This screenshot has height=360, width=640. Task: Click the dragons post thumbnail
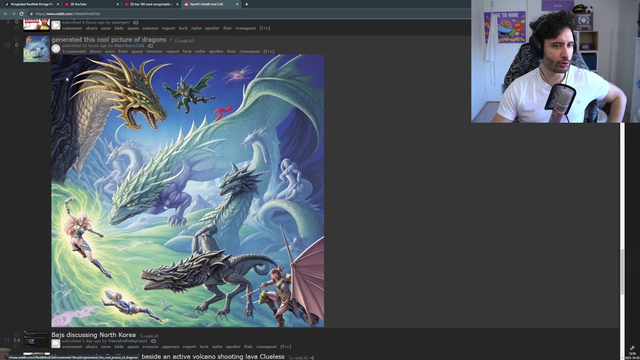point(36,49)
